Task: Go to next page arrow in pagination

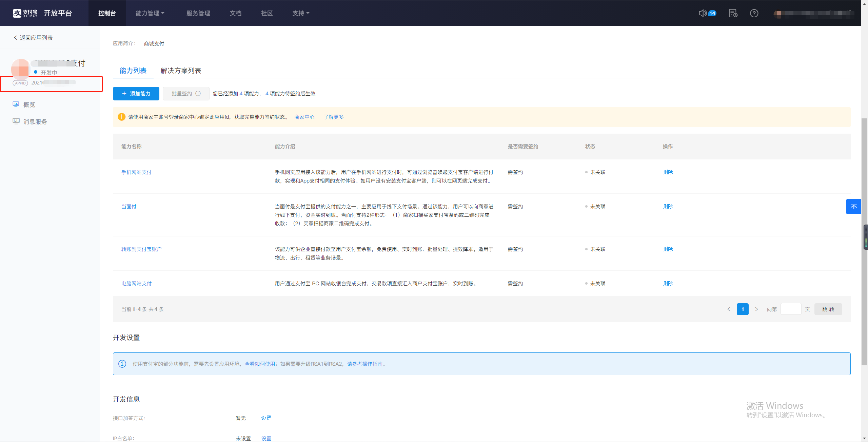Action: tap(756, 309)
